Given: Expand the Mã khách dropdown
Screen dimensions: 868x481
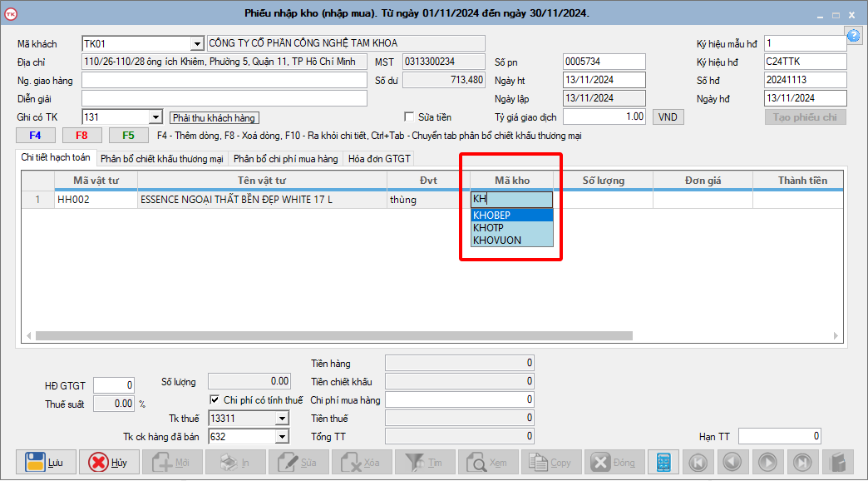Looking at the screenshot, I should click(x=197, y=44).
